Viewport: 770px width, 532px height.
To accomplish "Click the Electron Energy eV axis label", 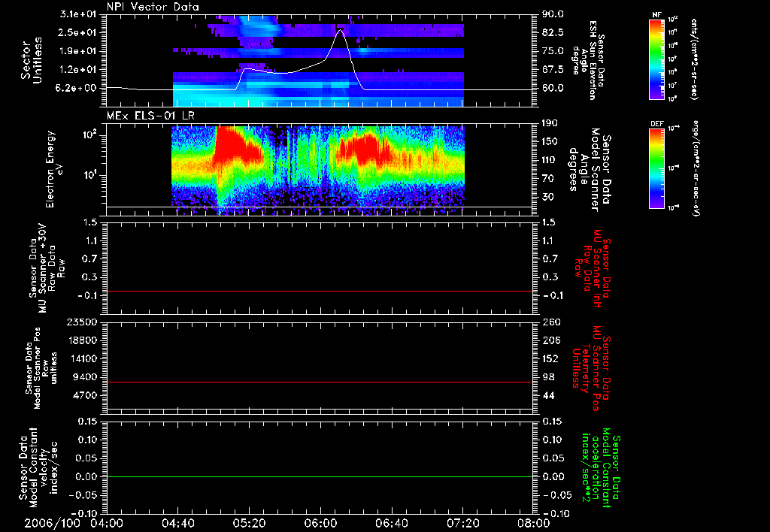I will click(56, 169).
